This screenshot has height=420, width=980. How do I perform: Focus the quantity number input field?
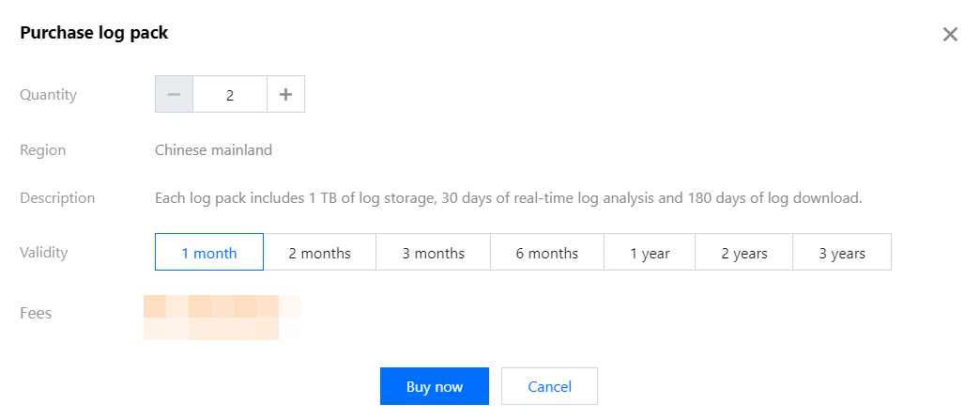(x=230, y=95)
